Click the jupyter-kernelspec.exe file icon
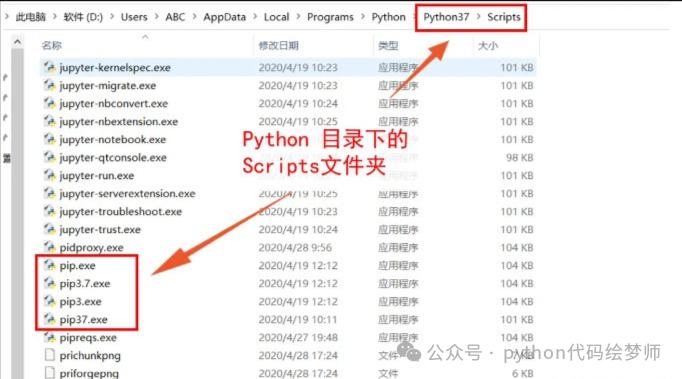The width and height of the screenshot is (682, 379). coord(50,67)
